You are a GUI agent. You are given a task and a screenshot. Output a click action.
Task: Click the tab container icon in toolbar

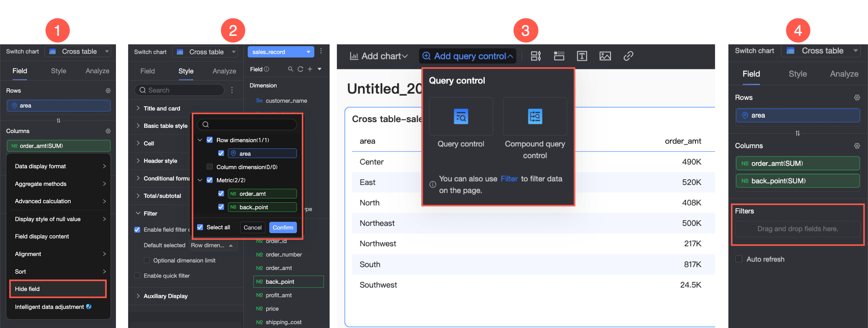(x=559, y=56)
